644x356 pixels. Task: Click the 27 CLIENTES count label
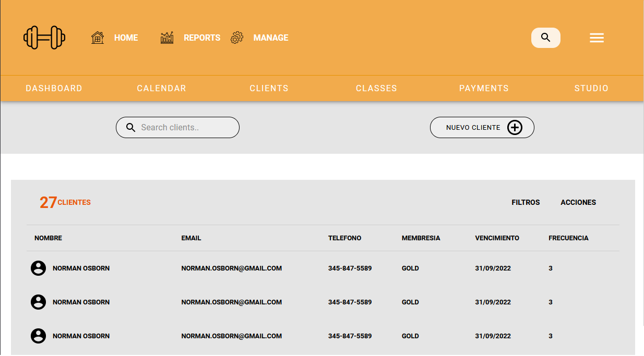65,202
